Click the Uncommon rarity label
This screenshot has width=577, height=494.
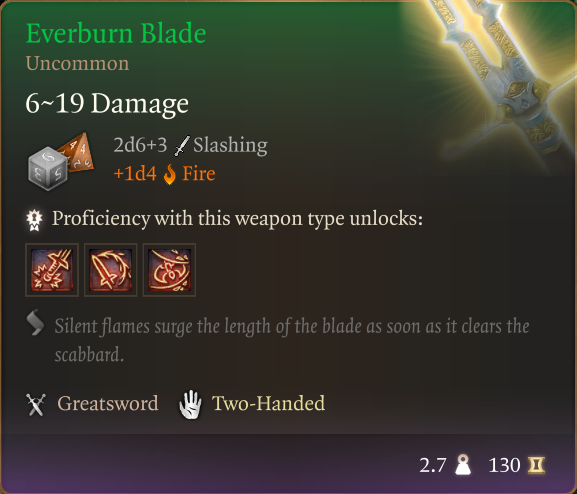pos(77,63)
